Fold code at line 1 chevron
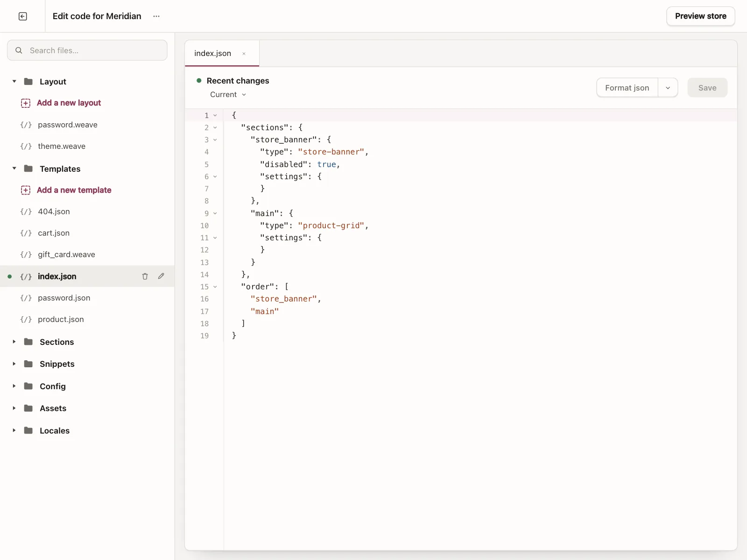Viewport: 747px width, 560px height. point(215,115)
